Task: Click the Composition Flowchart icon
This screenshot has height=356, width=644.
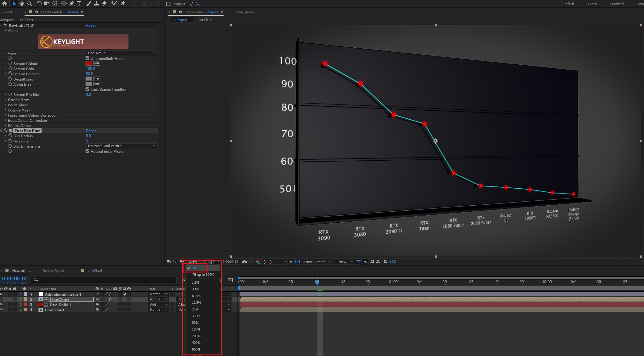Action: pyautogui.click(x=378, y=262)
